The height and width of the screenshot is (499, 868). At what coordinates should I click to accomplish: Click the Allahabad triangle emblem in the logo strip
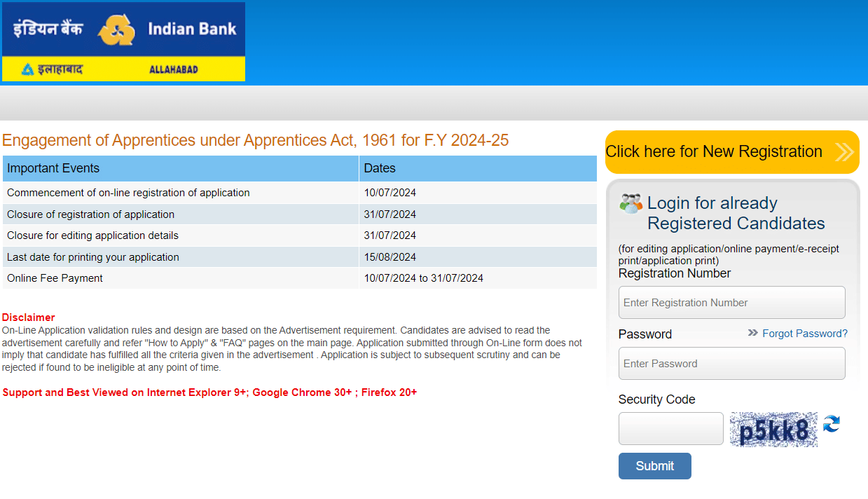click(x=28, y=69)
